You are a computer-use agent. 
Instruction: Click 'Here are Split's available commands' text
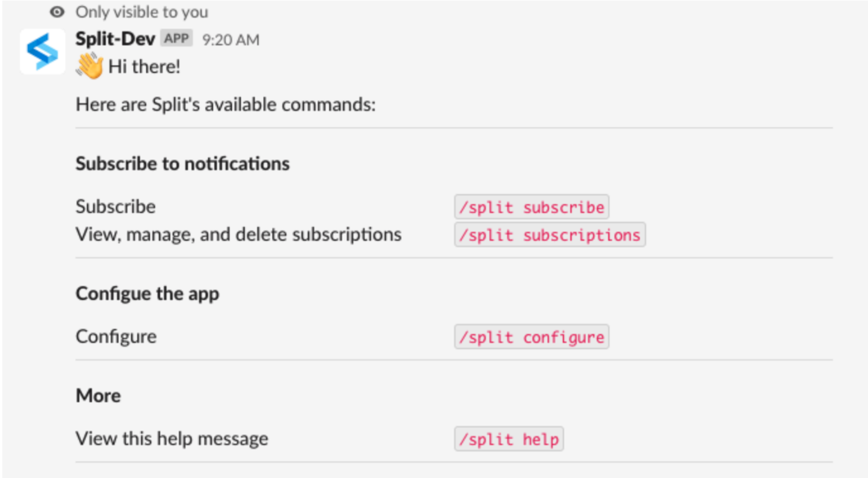click(x=225, y=104)
